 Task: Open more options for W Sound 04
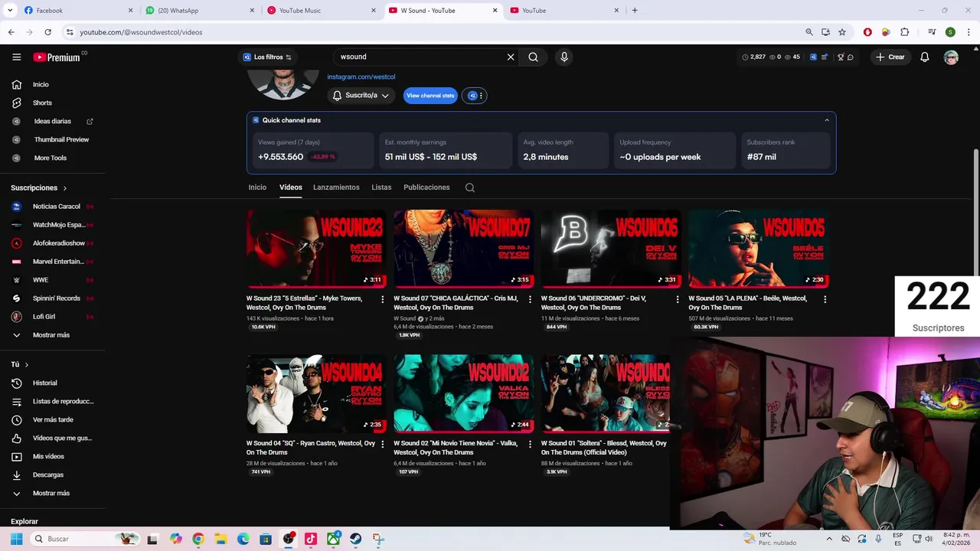point(382,444)
